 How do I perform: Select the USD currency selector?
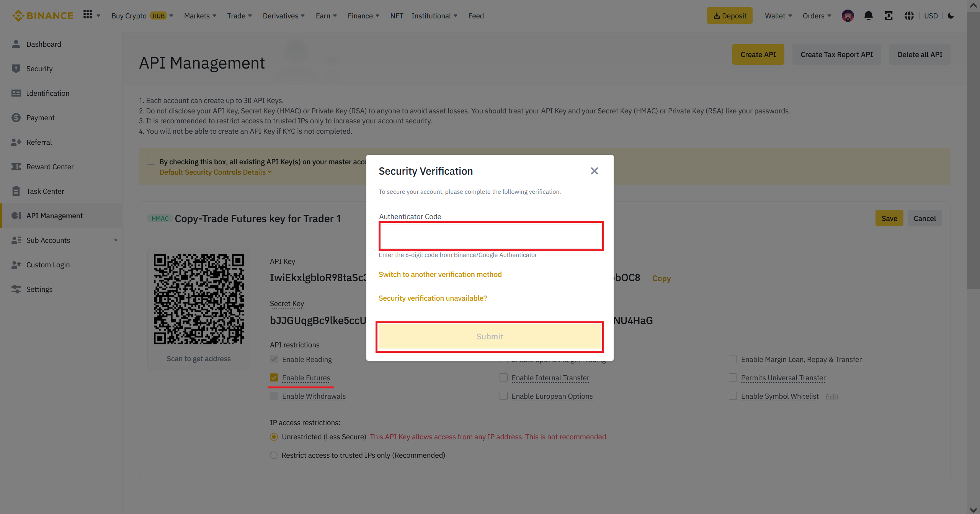[x=931, y=16]
